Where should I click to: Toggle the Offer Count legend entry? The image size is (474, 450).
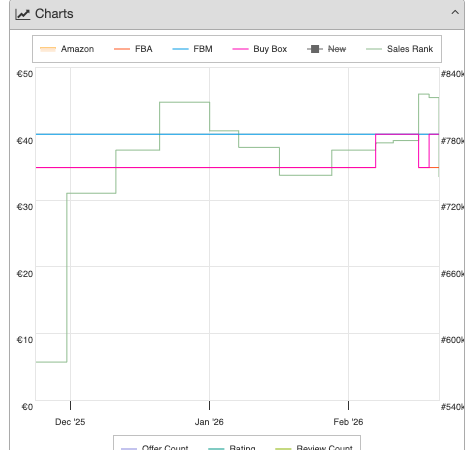click(155, 447)
